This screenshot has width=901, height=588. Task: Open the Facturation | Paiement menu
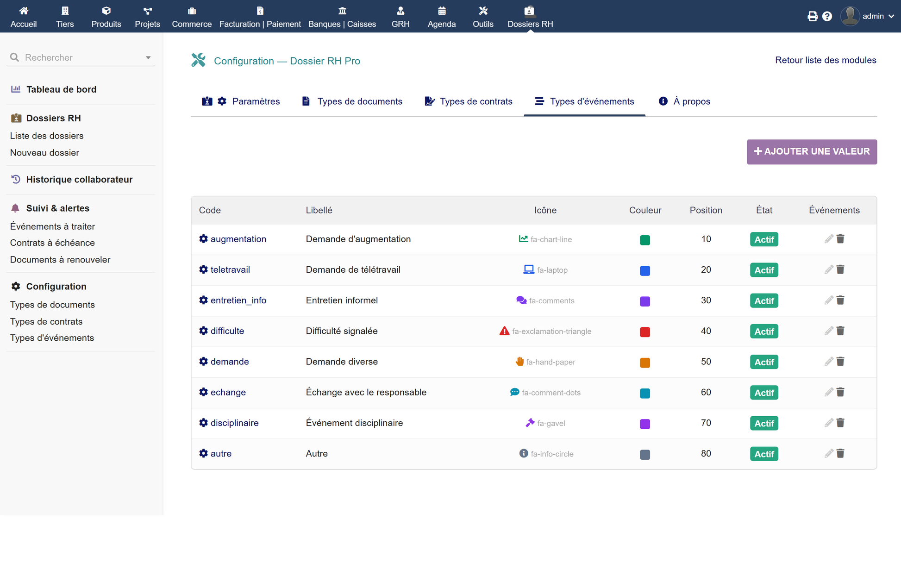[x=260, y=17]
